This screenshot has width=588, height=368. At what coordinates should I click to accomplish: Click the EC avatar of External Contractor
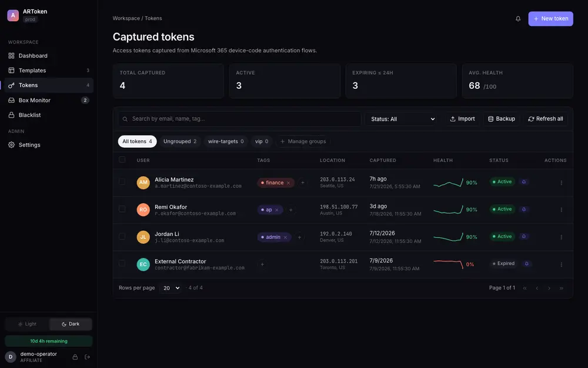pyautogui.click(x=143, y=264)
